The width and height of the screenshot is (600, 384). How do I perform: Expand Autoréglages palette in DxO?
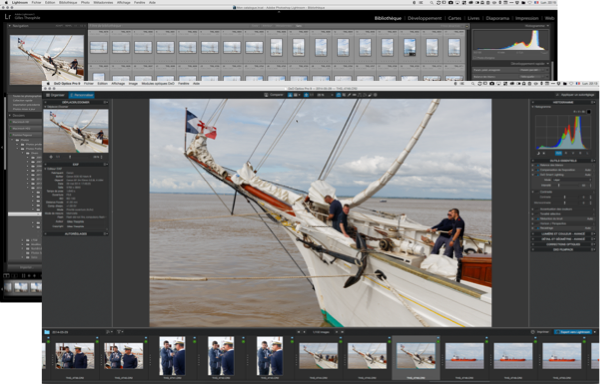pos(76,234)
